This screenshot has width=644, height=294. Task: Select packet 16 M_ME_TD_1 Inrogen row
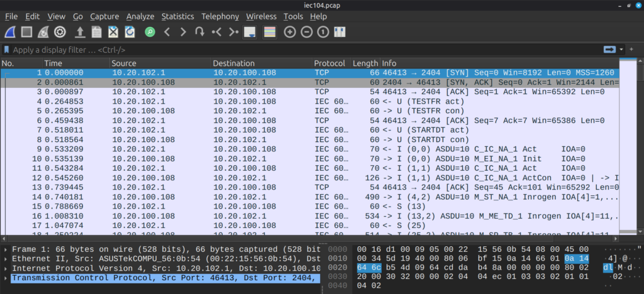pyautogui.click(x=309, y=215)
